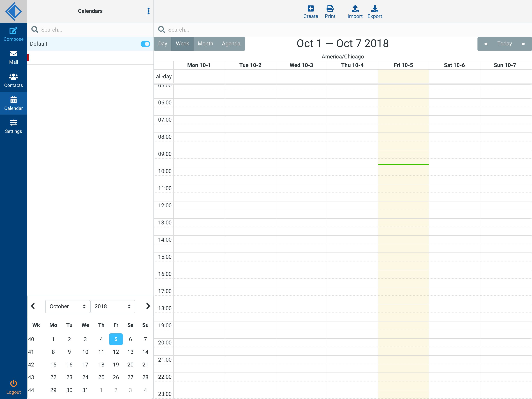
Task: Open Settings from the sidebar
Action: click(13, 126)
